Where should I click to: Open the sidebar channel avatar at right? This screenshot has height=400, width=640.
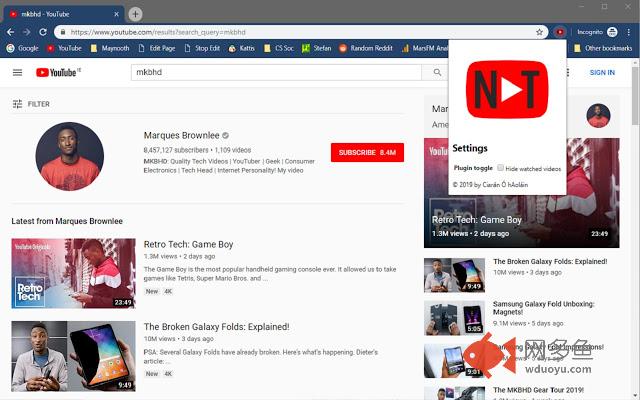click(598, 116)
